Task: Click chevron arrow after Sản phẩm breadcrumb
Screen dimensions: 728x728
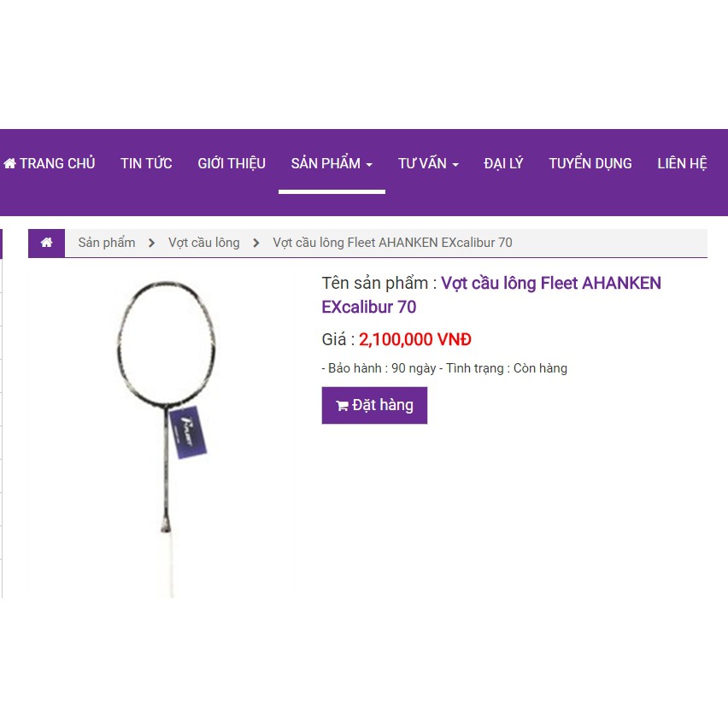Action: [x=151, y=243]
